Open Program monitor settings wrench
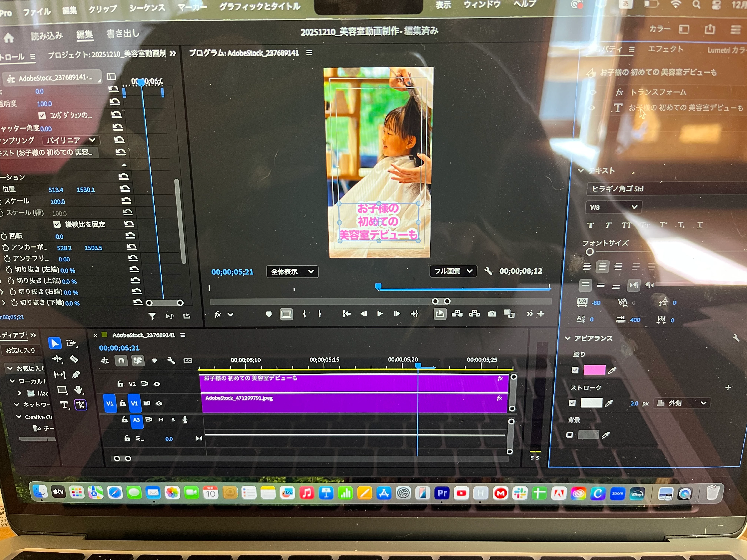747x560 pixels. click(488, 271)
